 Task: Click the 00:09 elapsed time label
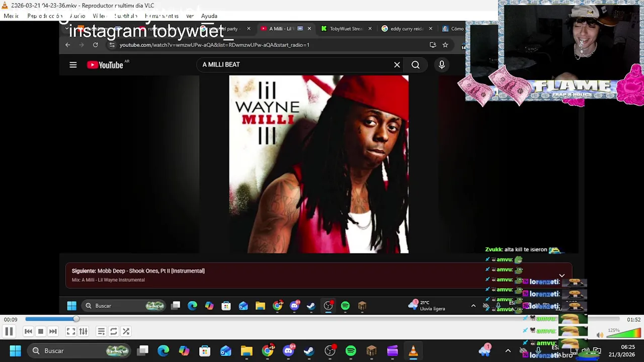(11, 319)
